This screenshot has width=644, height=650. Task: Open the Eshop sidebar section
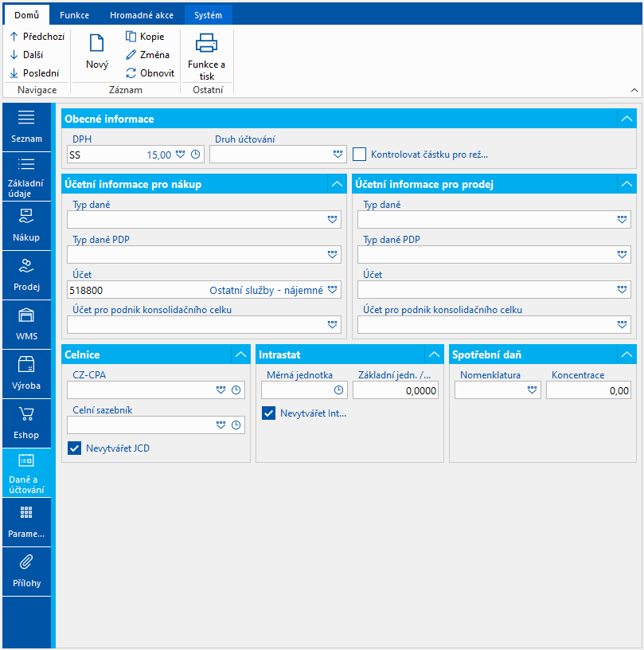(26, 423)
